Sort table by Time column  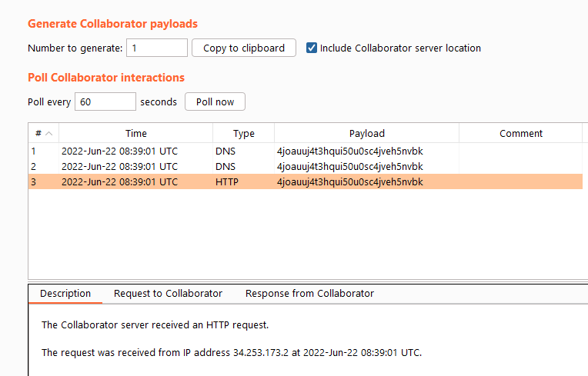[135, 133]
